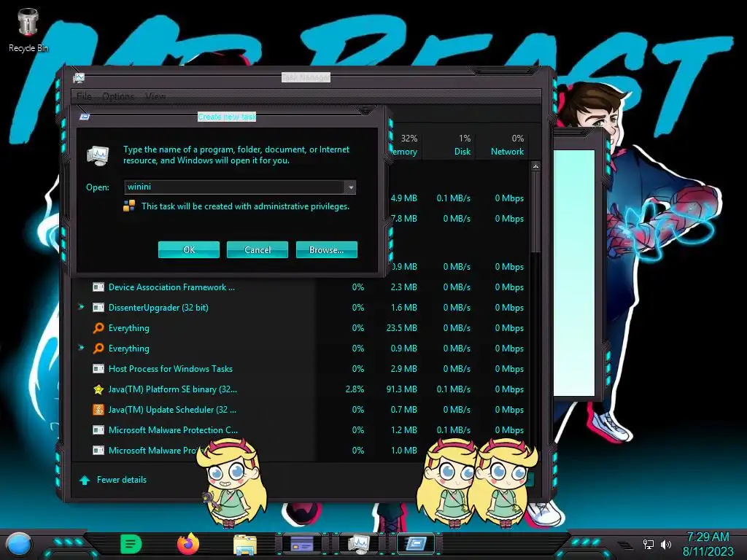The width and height of the screenshot is (747, 560).
Task: Expand the second Everything process group
Action: (x=82, y=348)
